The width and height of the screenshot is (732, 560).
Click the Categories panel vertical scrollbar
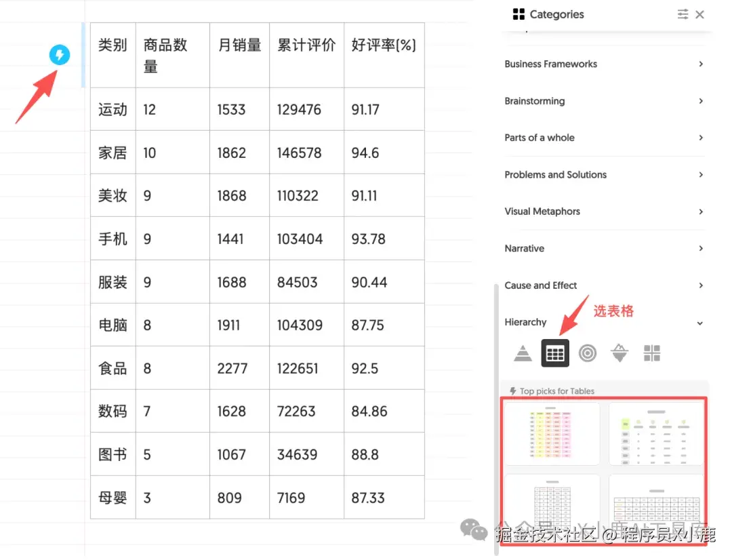495,418
